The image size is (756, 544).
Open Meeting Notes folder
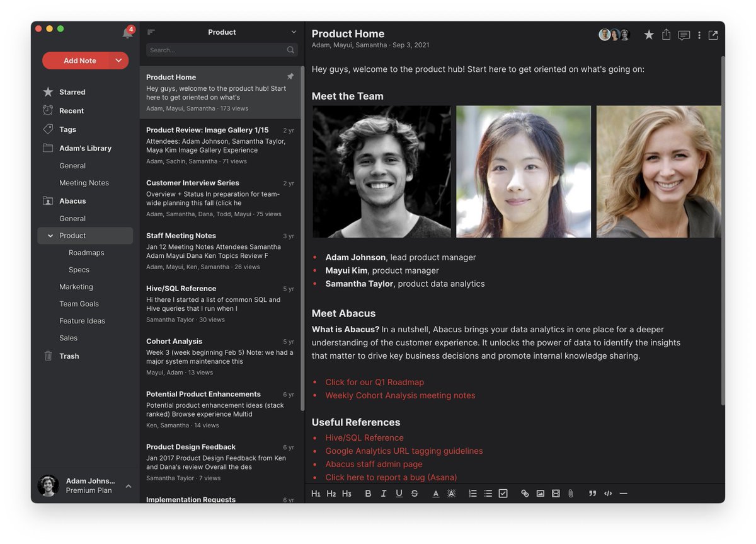coord(84,183)
